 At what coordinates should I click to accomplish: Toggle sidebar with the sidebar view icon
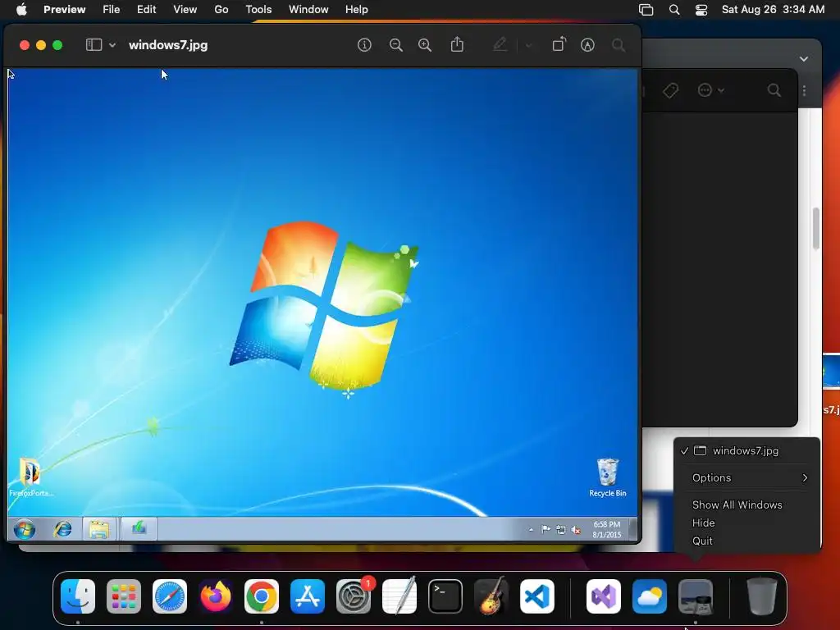click(94, 45)
